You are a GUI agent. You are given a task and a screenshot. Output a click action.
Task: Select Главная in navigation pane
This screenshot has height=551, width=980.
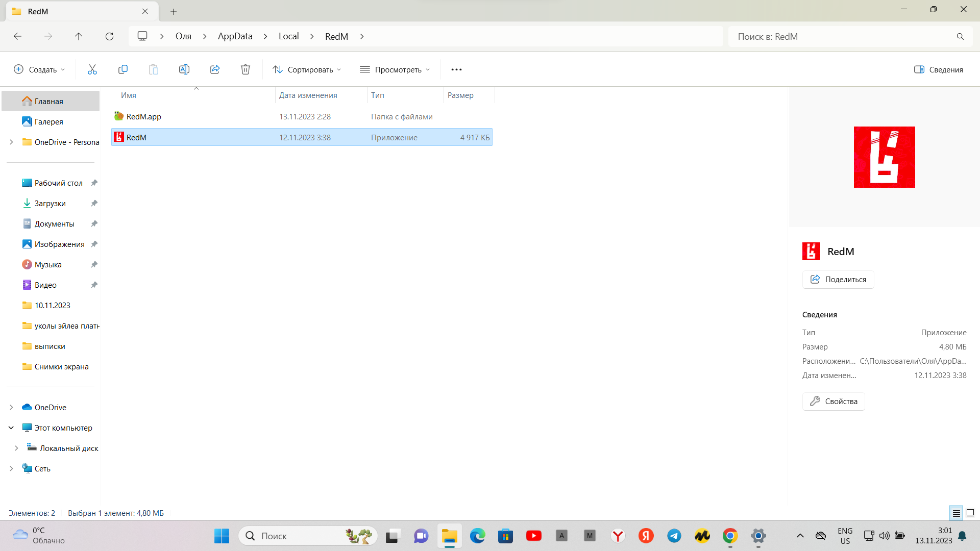[x=51, y=101]
